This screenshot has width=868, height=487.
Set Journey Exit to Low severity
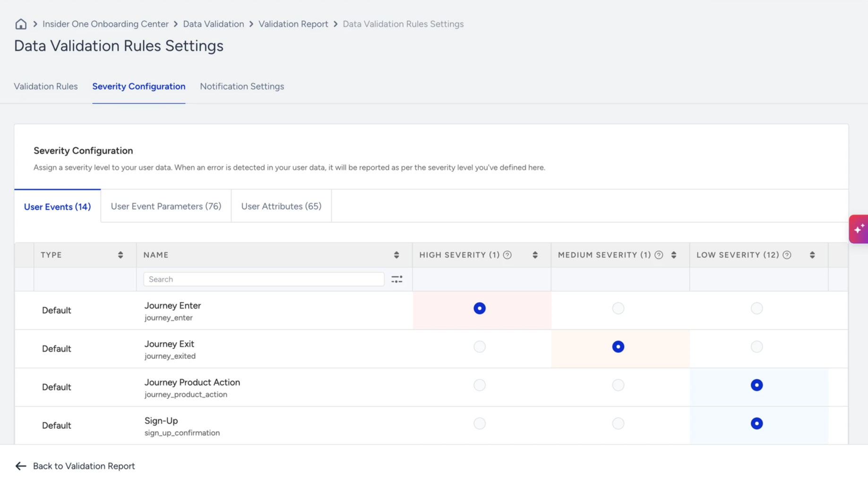tap(756, 347)
